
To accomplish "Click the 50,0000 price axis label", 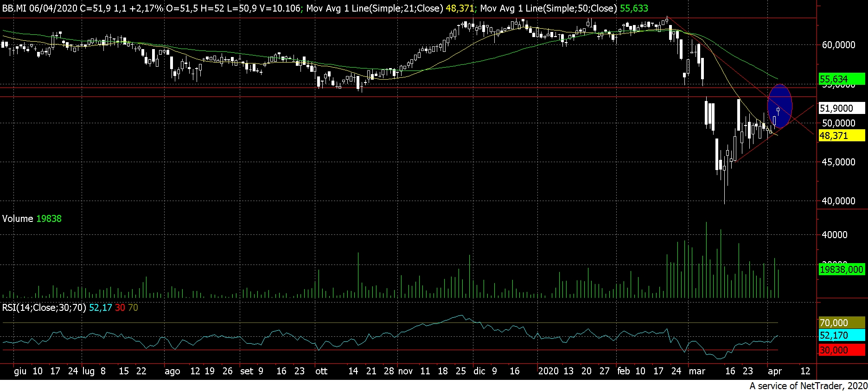I will click(838, 123).
